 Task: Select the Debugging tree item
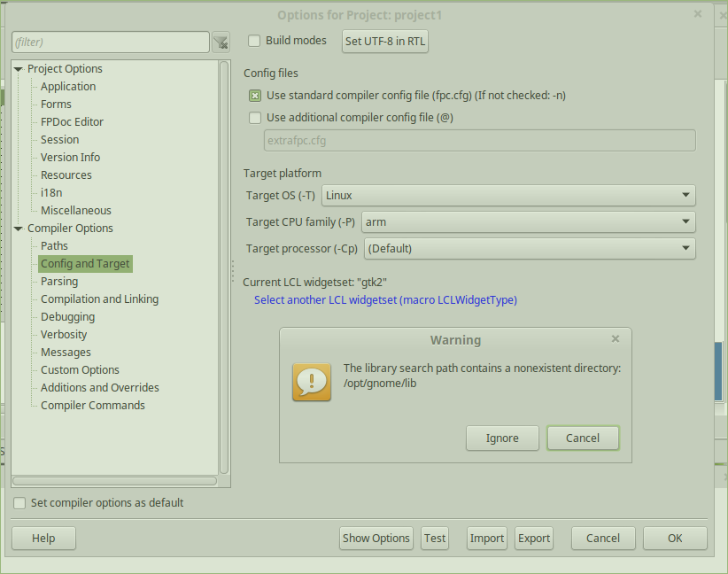pyautogui.click(x=67, y=317)
